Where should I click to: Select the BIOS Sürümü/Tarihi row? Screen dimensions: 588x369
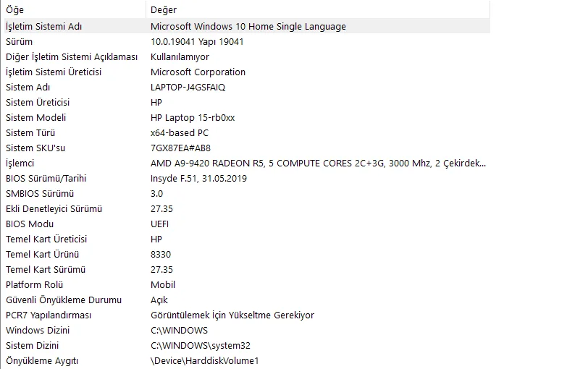coord(51,178)
